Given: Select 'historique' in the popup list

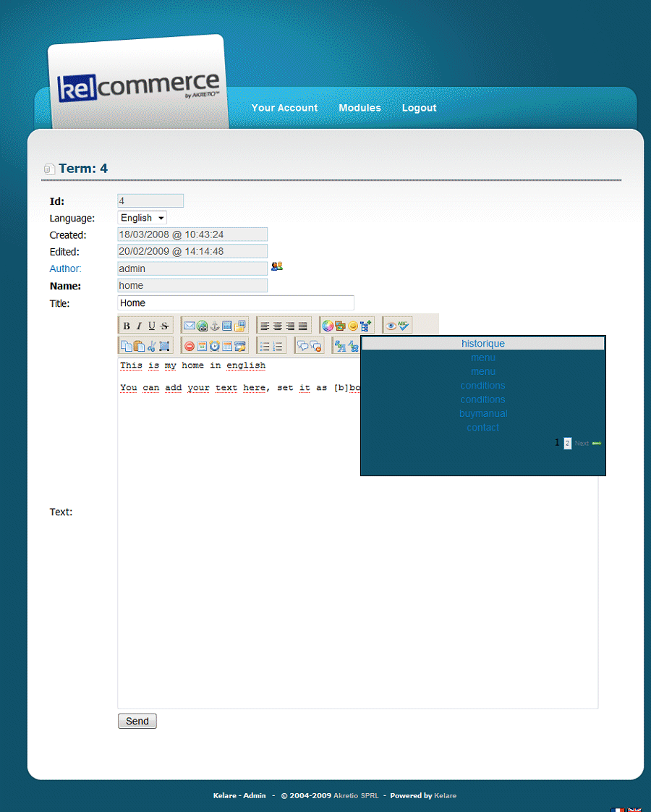Looking at the screenshot, I should pyautogui.click(x=483, y=344).
